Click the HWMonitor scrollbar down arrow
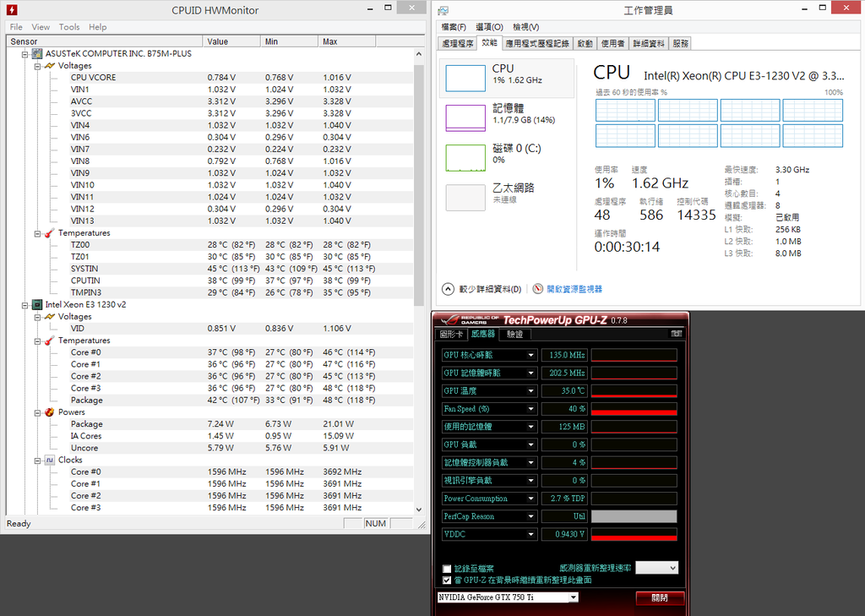Image resolution: width=865 pixels, height=616 pixels. click(419, 510)
